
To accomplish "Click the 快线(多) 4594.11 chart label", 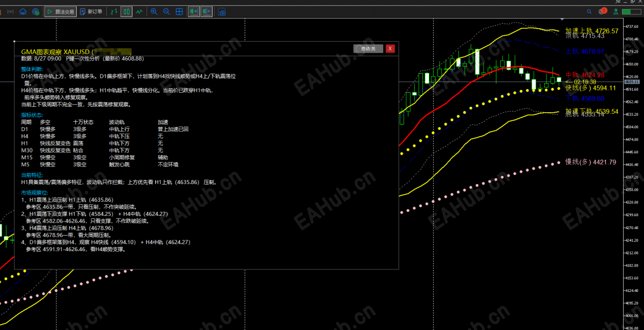I will pyautogui.click(x=590, y=87).
